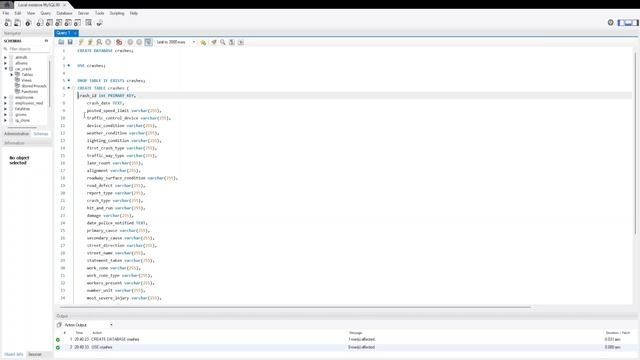
Task: Click the create new view icon
Action: [x=58, y=23]
